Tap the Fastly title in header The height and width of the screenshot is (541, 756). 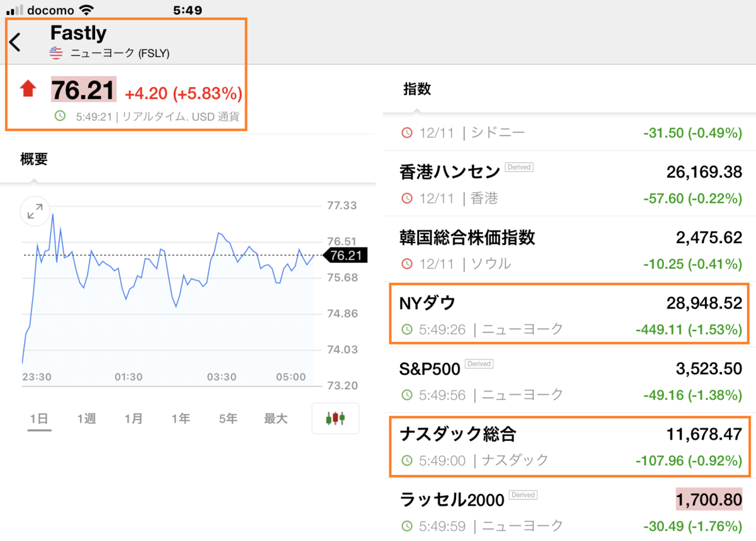coord(78,33)
